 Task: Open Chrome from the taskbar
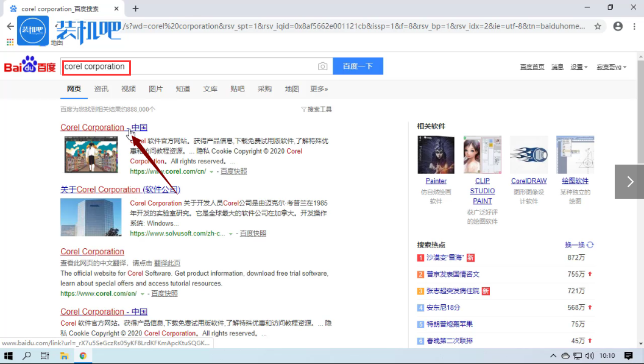pos(83,355)
